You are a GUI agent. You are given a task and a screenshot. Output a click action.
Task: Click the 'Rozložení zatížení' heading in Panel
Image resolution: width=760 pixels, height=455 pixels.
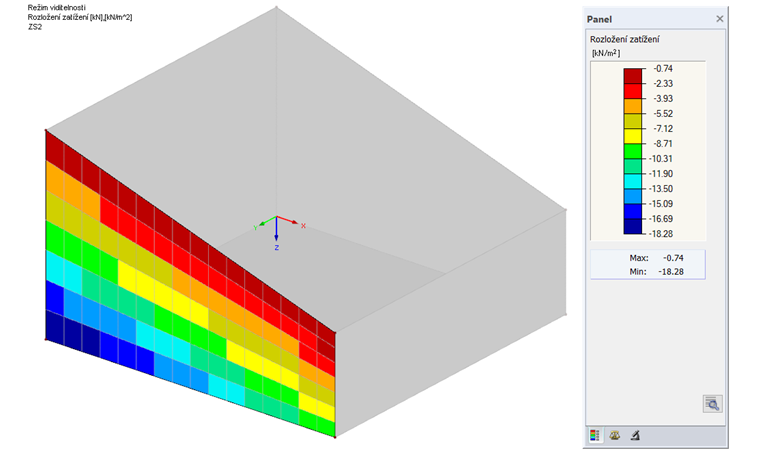tap(624, 40)
